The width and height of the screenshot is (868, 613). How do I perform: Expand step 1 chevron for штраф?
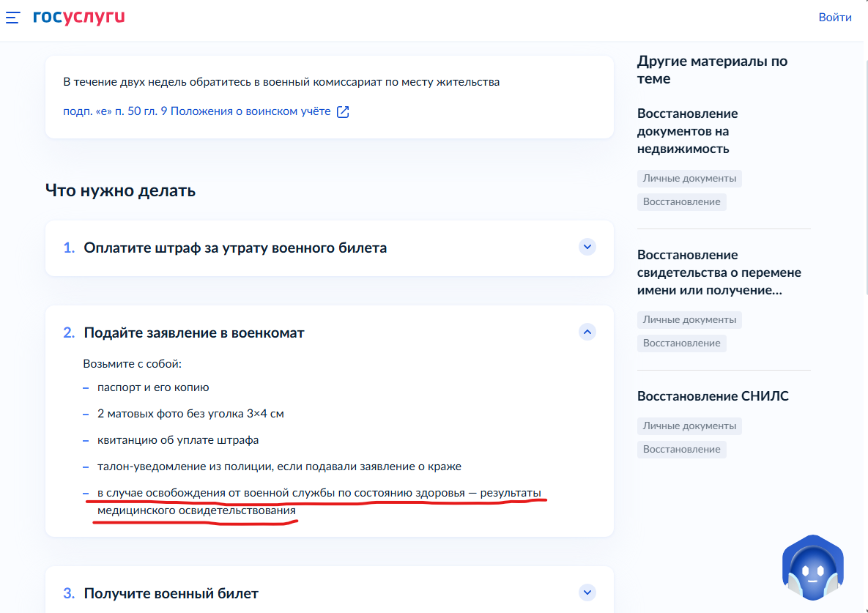point(587,247)
